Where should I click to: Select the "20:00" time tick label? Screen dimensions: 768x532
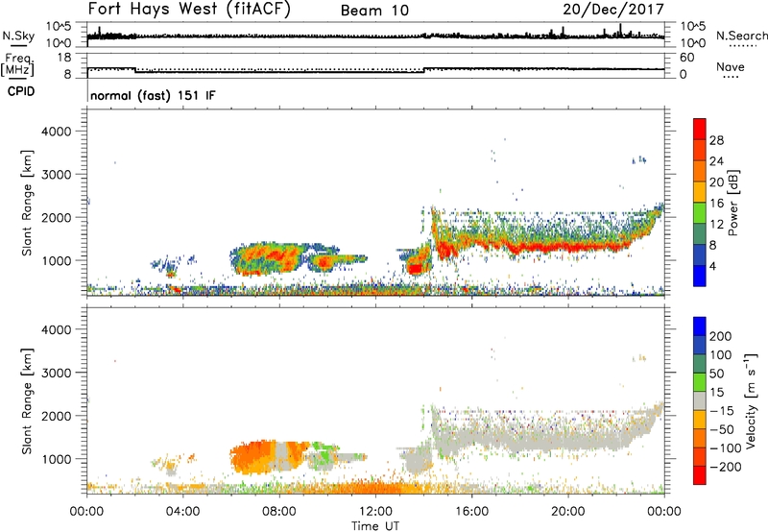coord(568,512)
